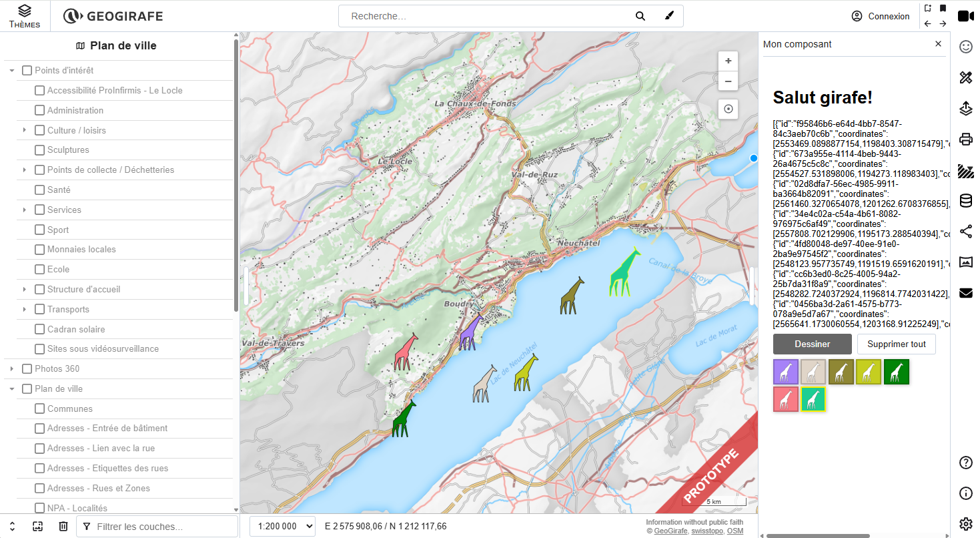Enable the Sculptures layer checkbox
This screenshot has height=538, width=980.
[x=40, y=150]
